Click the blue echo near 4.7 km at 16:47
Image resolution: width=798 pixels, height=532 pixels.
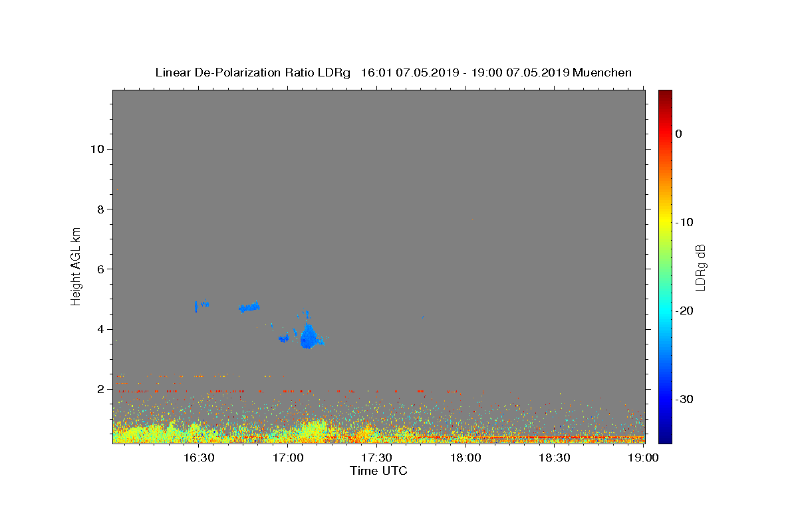[x=249, y=307]
